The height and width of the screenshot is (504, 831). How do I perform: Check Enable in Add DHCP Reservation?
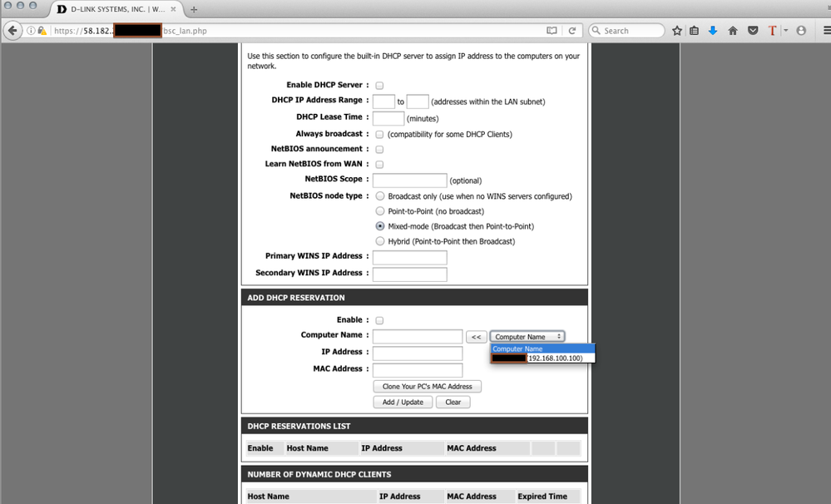pos(379,321)
